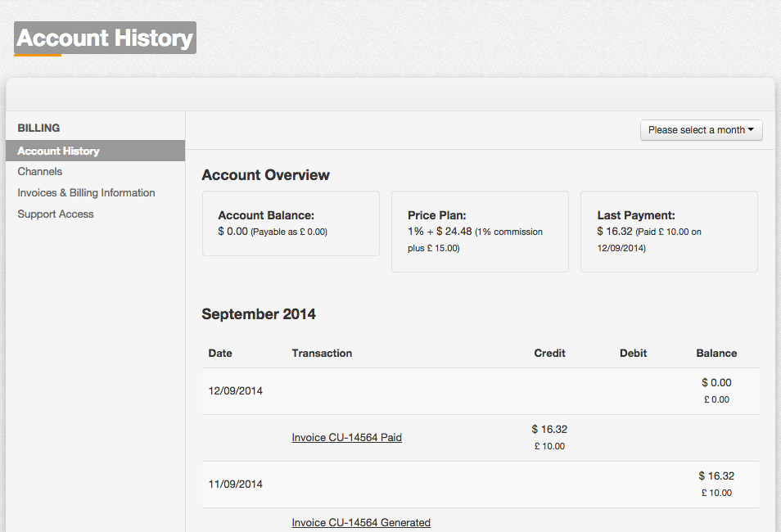Click the Price Plan card
The width and height of the screenshot is (781, 532).
480,232
